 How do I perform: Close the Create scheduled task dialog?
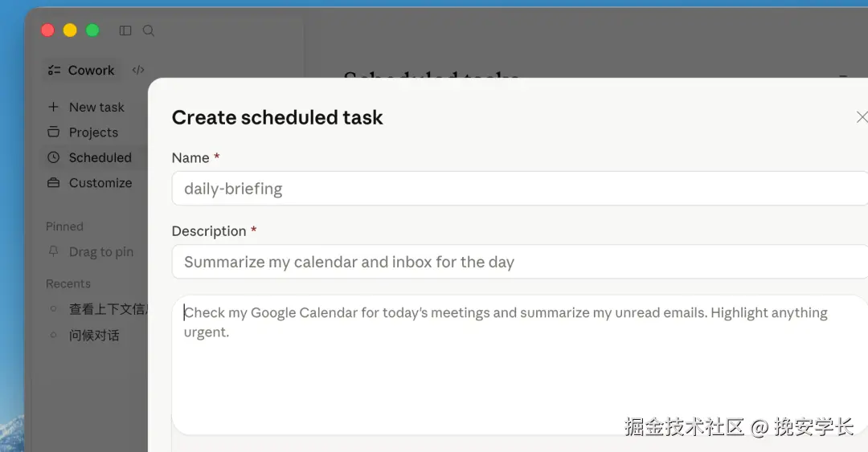[x=862, y=117]
